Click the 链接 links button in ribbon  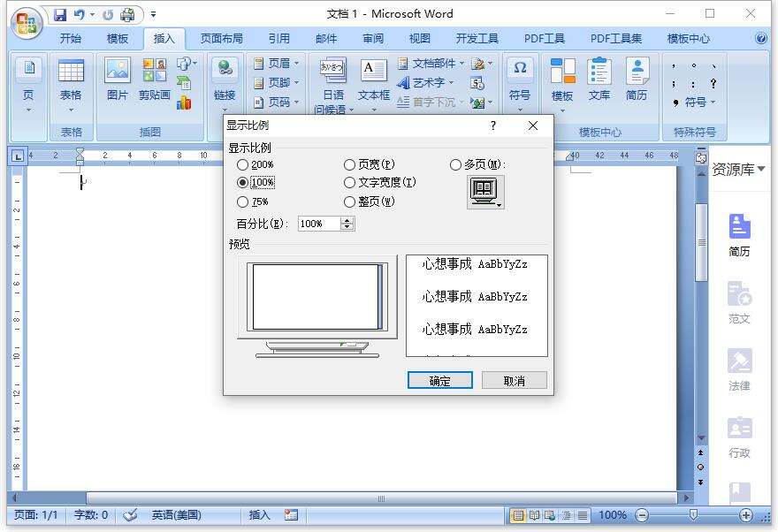(225, 83)
